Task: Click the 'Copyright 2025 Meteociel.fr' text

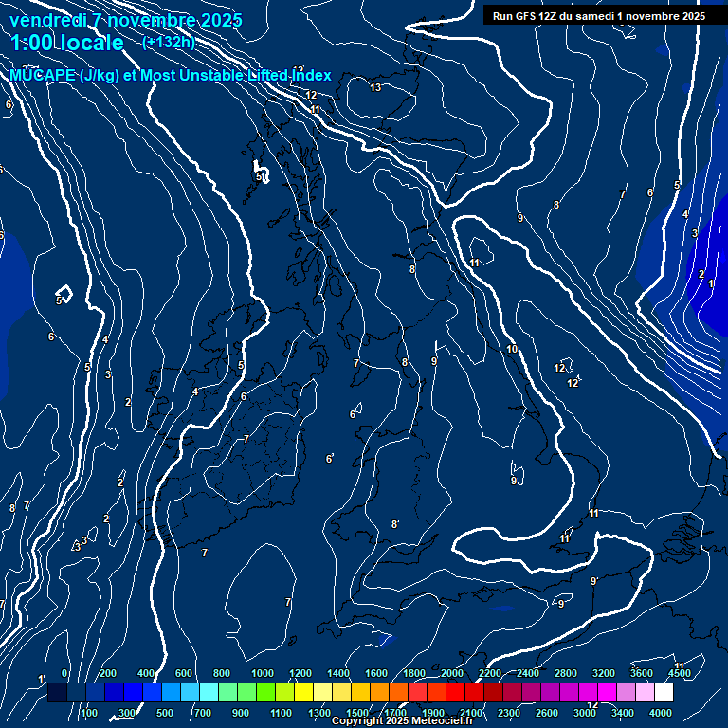Action: coord(403,720)
